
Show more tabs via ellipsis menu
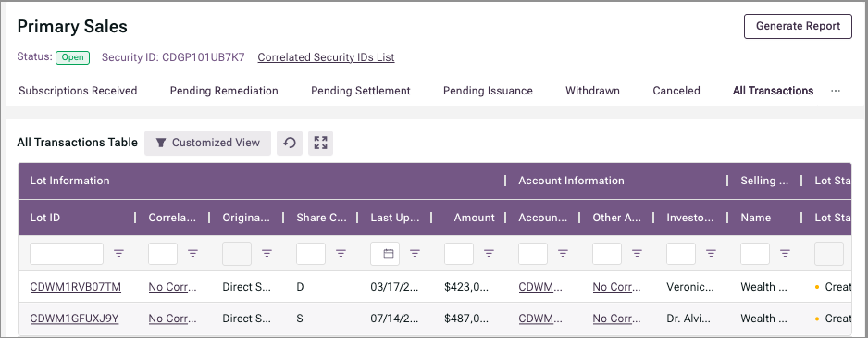point(836,91)
